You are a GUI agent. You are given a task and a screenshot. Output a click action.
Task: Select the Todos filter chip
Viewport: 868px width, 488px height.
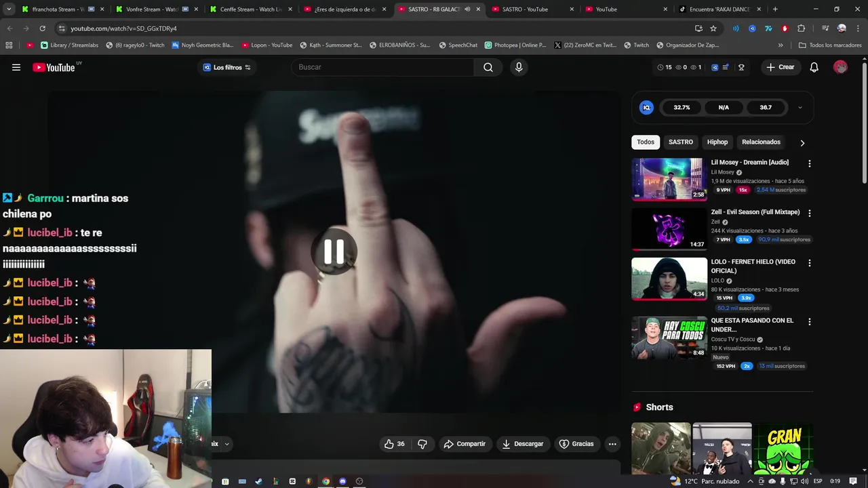point(646,142)
